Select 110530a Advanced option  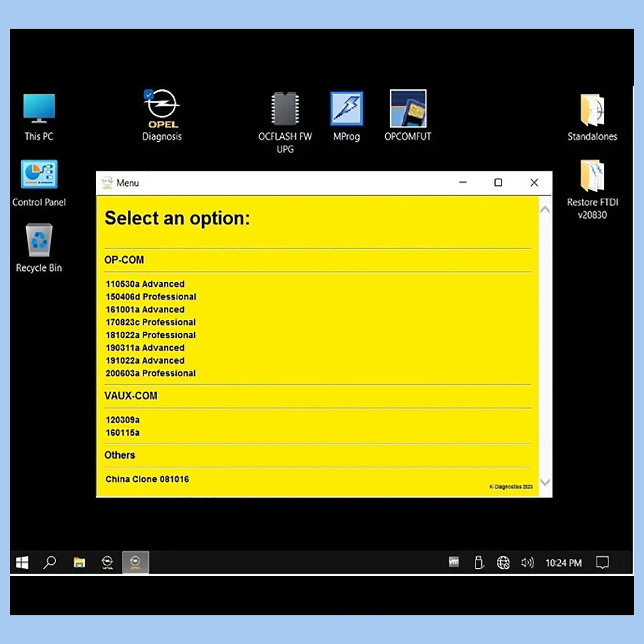coord(145,284)
